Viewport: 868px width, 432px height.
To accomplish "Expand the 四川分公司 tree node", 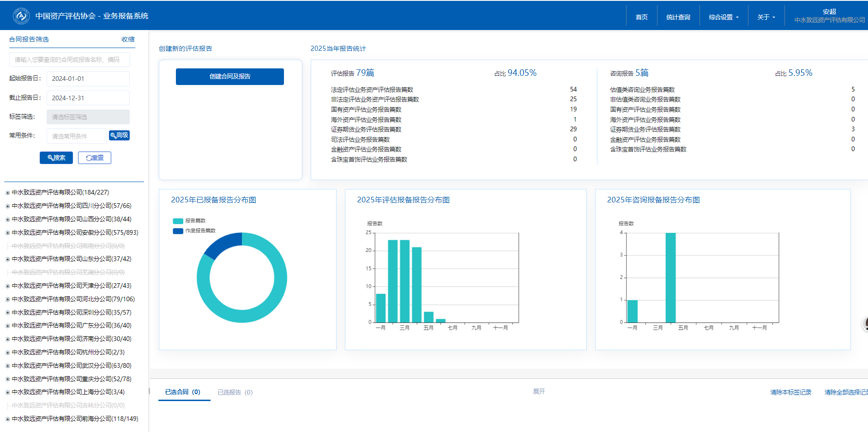I will coord(7,206).
